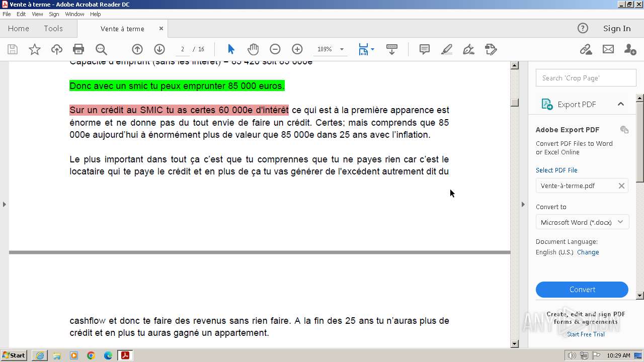This screenshot has height=362, width=644.
Task: Remove Vente-à-terme.pdf with the X
Action: [621, 186]
